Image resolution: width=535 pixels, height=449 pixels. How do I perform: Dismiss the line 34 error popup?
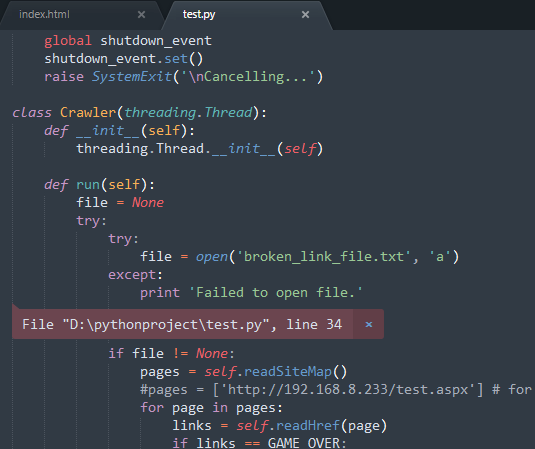[368, 324]
